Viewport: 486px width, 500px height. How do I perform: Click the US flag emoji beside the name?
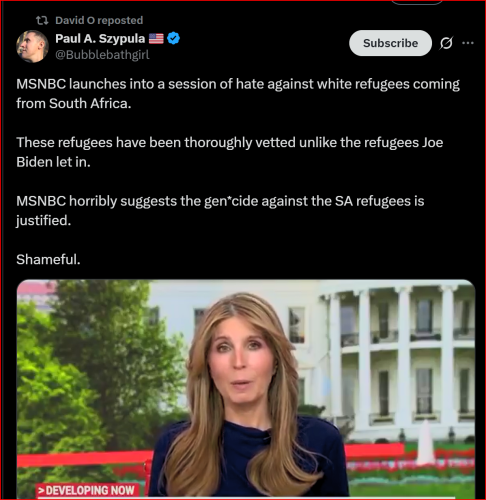coord(156,39)
